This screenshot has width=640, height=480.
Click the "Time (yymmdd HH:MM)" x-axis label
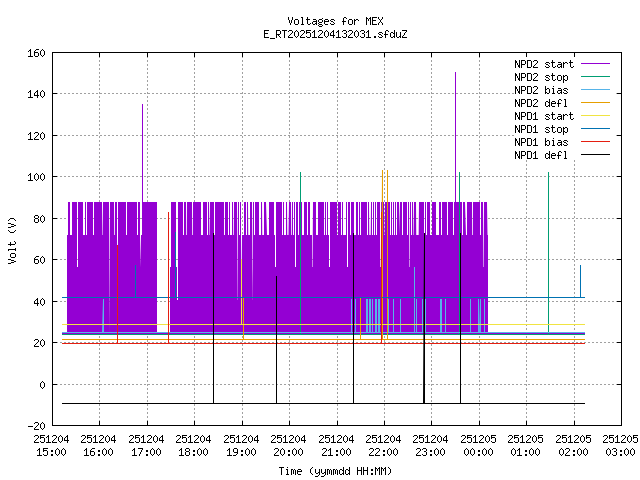pyautogui.click(x=334, y=470)
